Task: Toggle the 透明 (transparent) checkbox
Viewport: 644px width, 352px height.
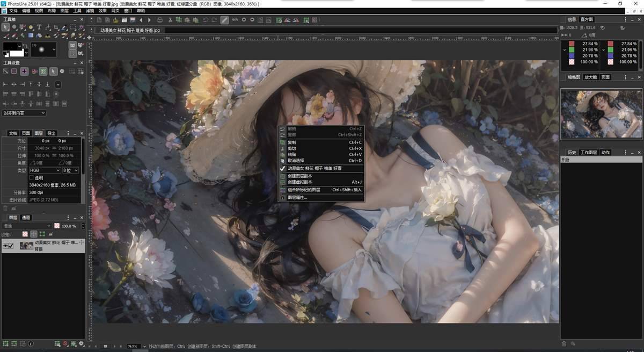Action: (32, 177)
